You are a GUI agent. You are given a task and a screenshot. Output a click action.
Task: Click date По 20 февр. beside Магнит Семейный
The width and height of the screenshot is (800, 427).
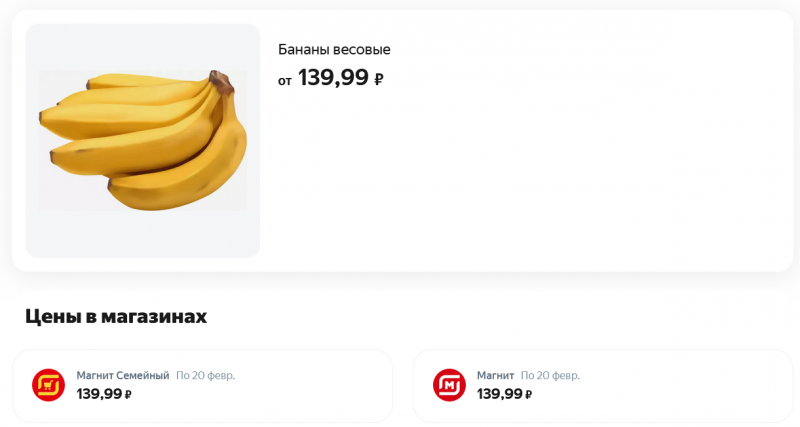click(x=205, y=376)
